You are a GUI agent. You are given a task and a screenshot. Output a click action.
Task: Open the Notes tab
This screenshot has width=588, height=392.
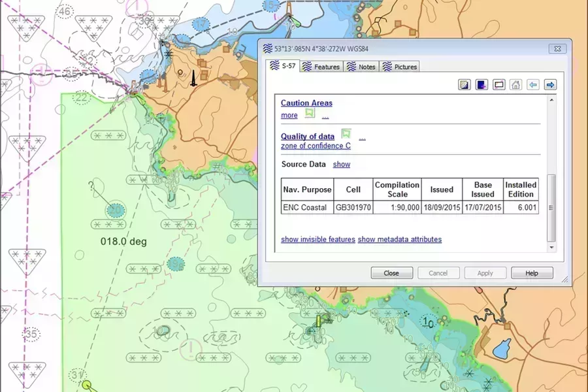(362, 66)
